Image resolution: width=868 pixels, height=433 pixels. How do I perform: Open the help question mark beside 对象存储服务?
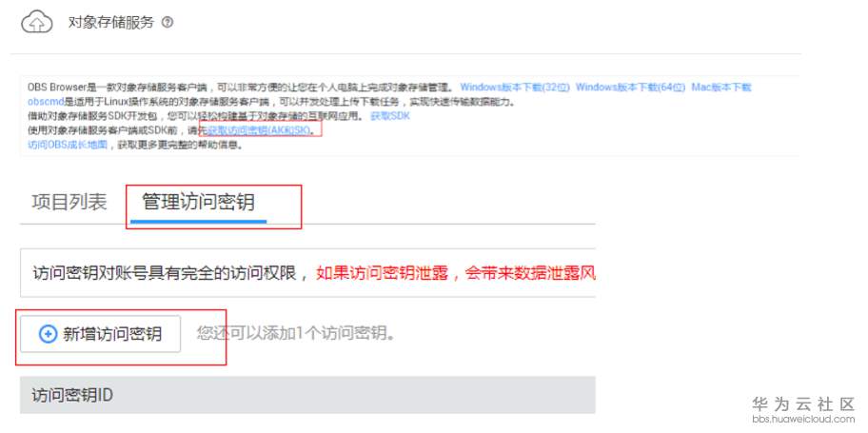pyautogui.click(x=168, y=23)
